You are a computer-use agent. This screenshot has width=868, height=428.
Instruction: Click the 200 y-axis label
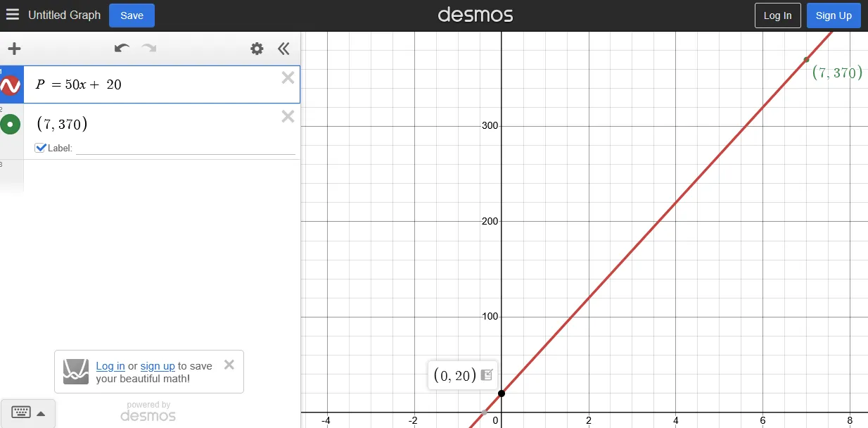[x=488, y=221]
